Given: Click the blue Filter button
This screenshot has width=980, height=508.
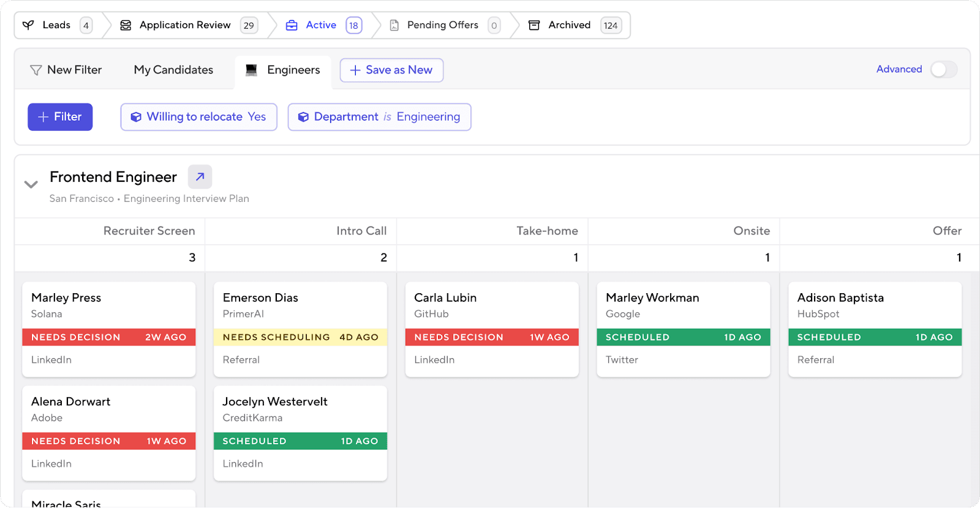Looking at the screenshot, I should click(x=60, y=117).
